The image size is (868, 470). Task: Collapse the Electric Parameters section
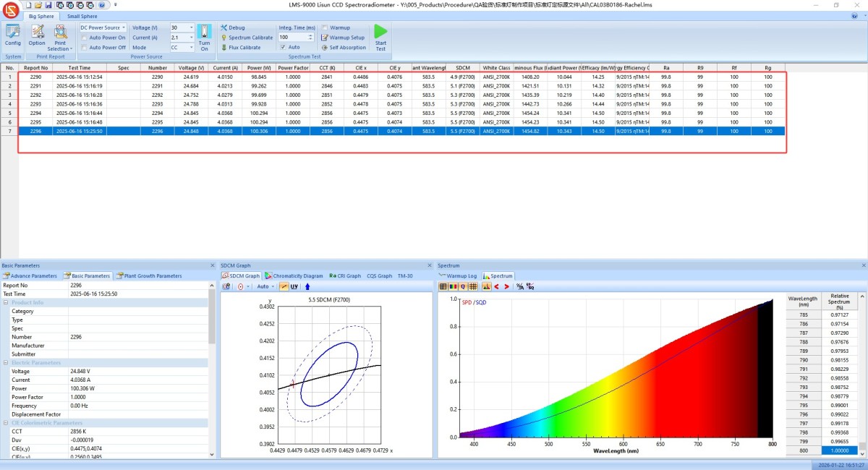tap(7, 363)
